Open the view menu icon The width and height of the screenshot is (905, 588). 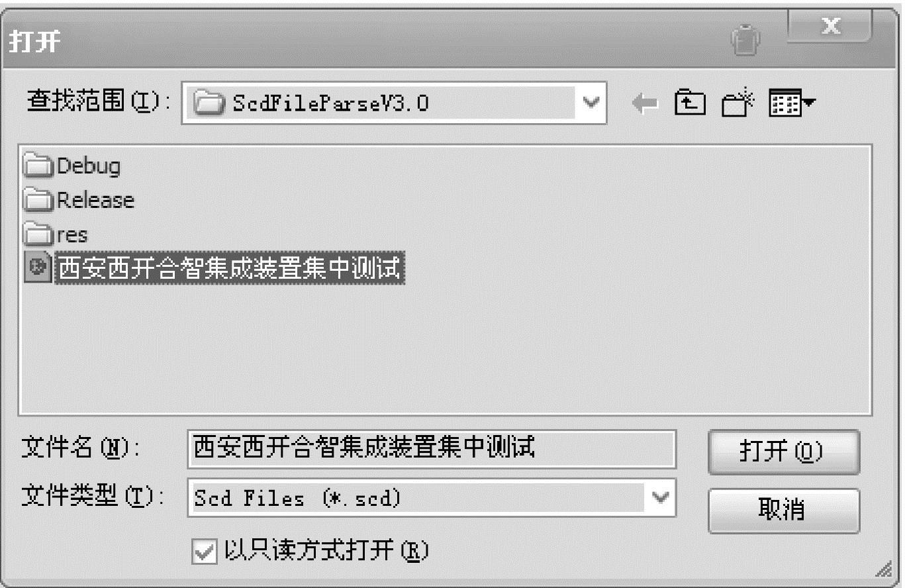point(792,103)
